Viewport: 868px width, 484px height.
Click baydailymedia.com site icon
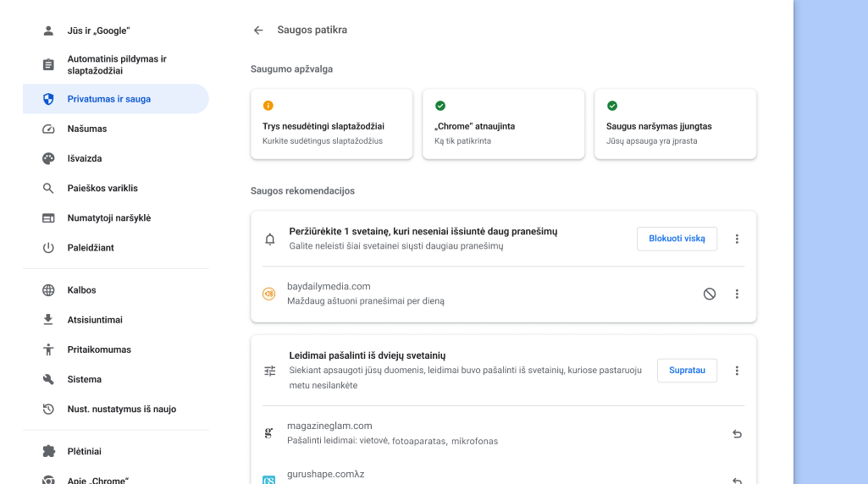click(x=269, y=294)
